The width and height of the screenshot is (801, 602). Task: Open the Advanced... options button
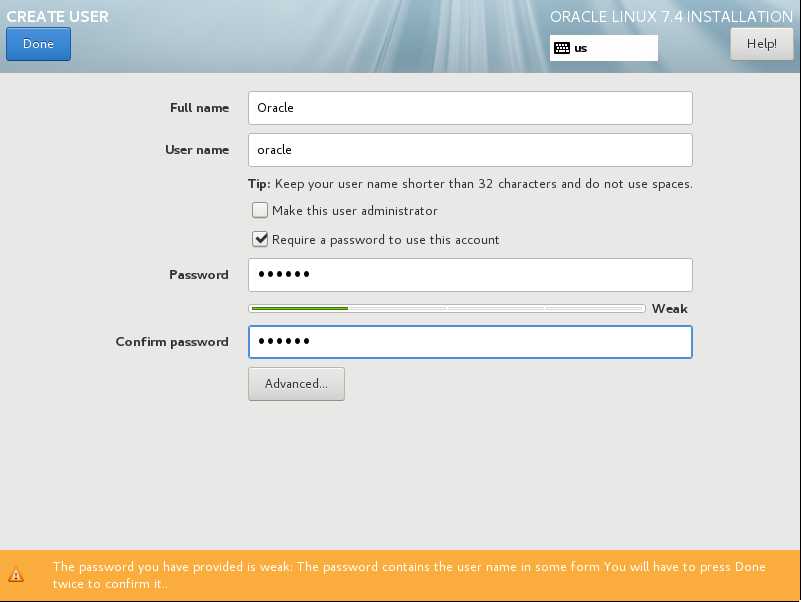tap(296, 384)
